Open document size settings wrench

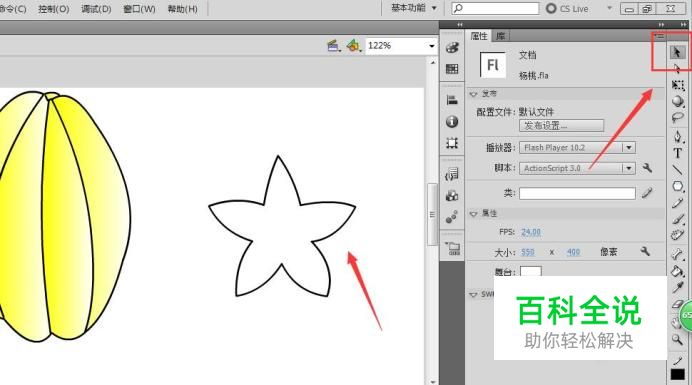coord(645,252)
